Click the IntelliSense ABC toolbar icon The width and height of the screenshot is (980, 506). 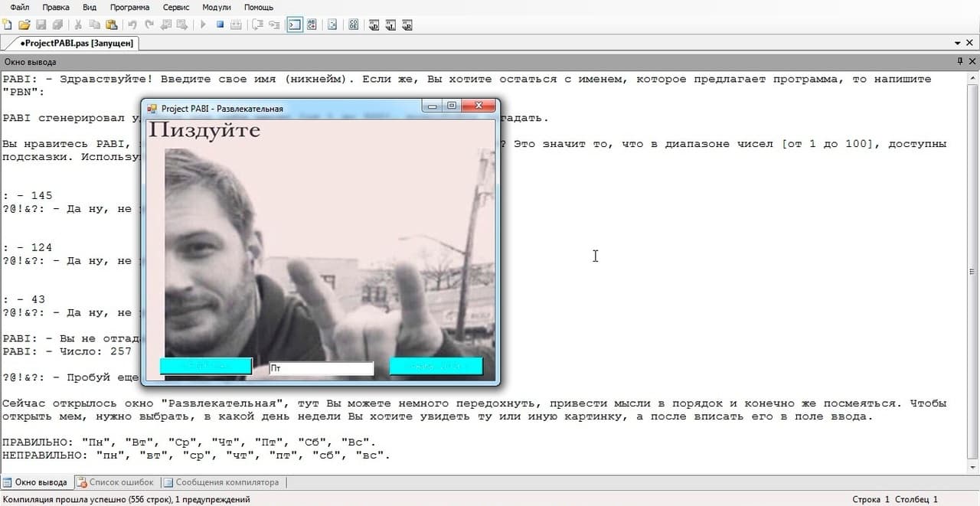pos(312,24)
